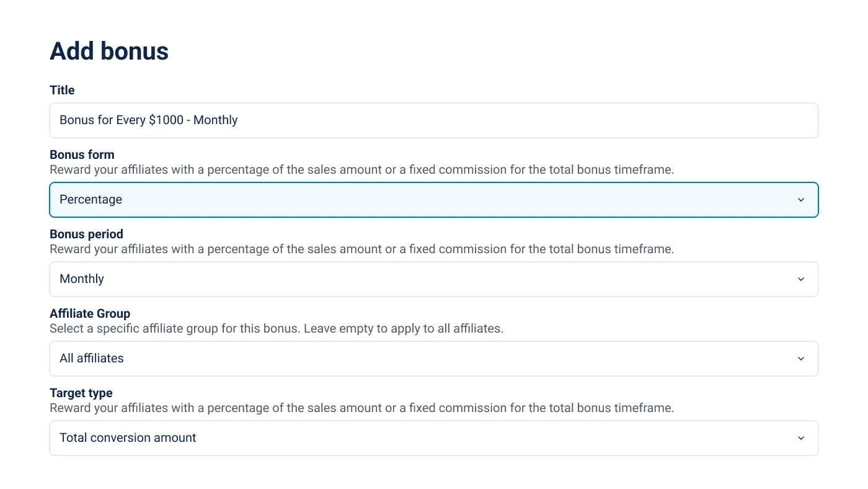Select the Bonus form label
Image resolution: width=868 pixels, height=489 pixels.
click(x=82, y=155)
